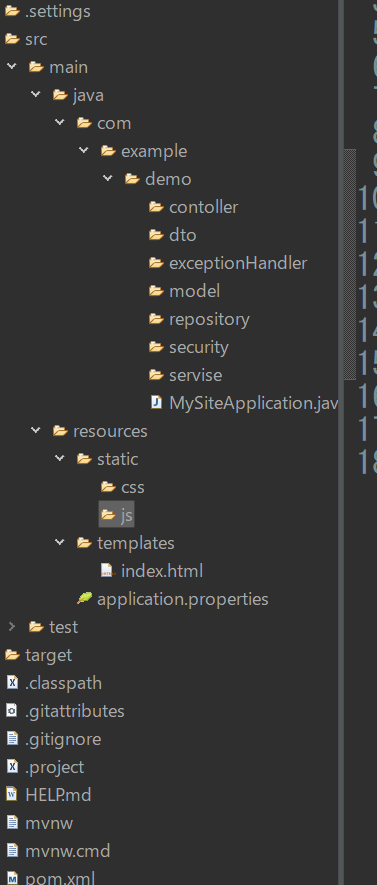The width and height of the screenshot is (377, 885).
Task: Open index.html in templates
Action: 162,571
